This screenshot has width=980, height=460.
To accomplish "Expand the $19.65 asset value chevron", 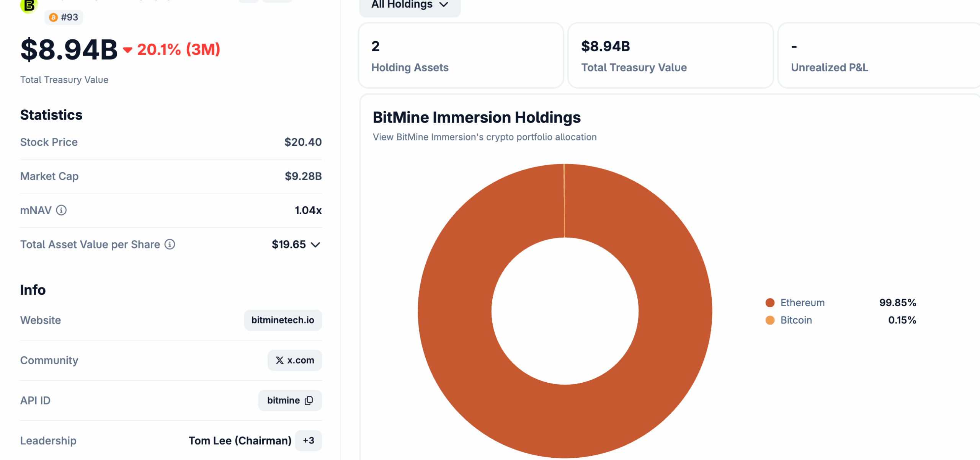I will pyautogui.click(x=315, y=245).
